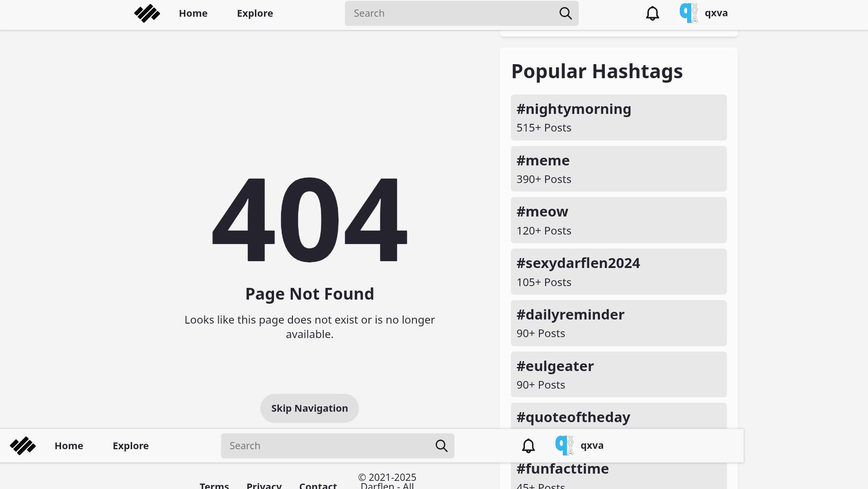Click the Darflen logo in the lower navigation bar
Image resolution: width=868 pixels, height=489 pixels.
[x=23, y=446]
